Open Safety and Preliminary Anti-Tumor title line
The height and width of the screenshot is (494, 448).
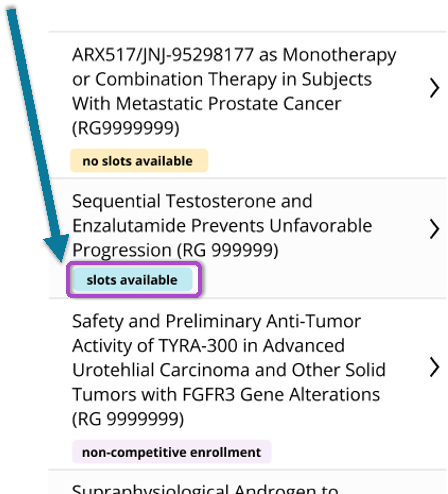click(x=216, y=321)
